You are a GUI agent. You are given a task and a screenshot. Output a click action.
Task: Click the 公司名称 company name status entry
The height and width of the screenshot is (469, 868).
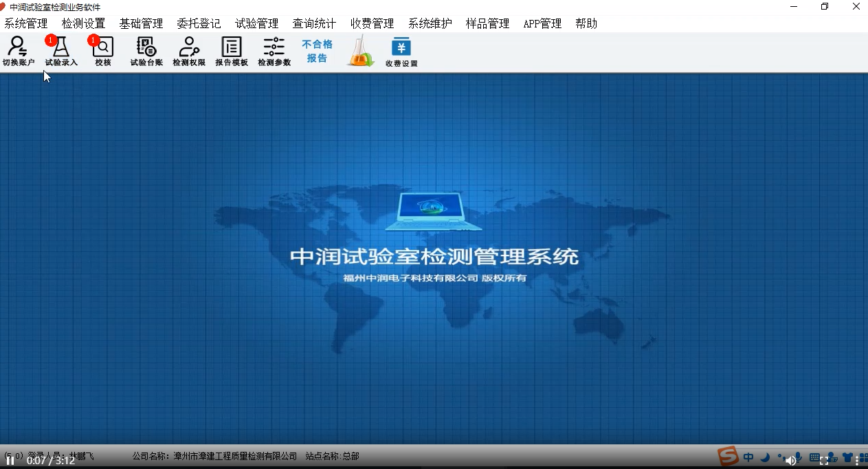coord(214,456)
